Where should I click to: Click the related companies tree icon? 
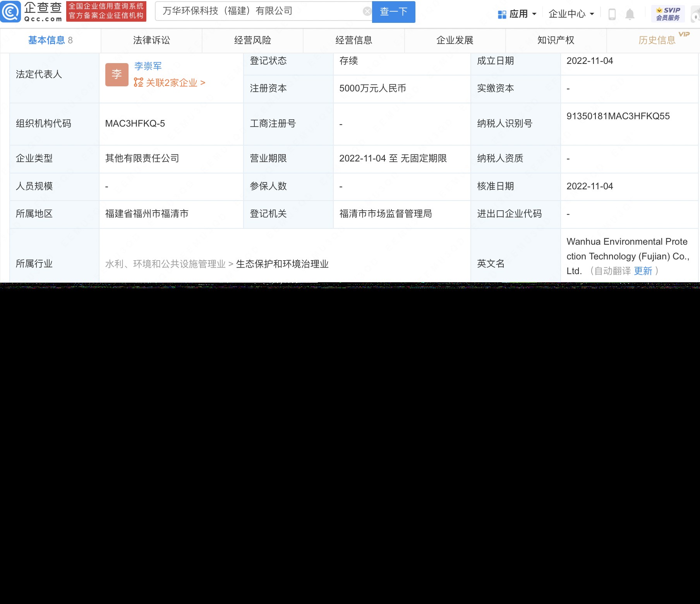[138, 82]
